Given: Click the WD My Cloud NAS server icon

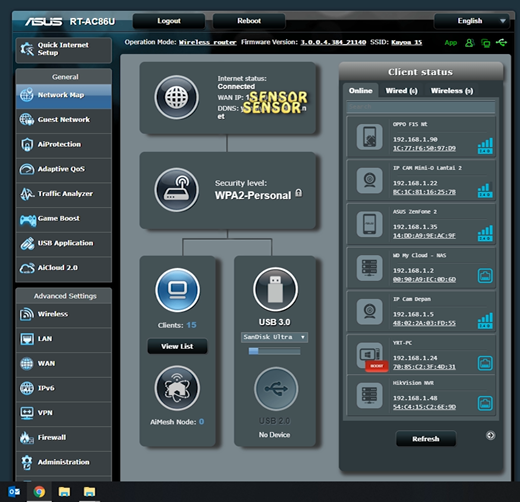Looking at the screenshot, I should [369, 268].
